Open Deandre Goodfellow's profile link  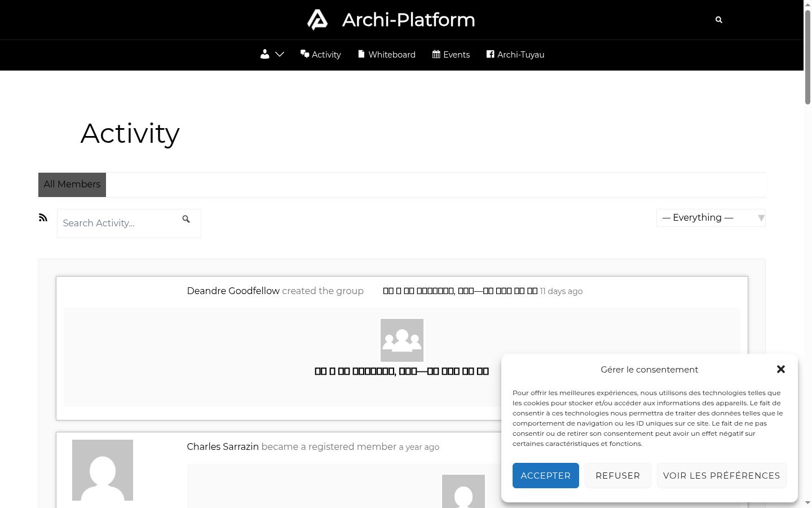(x=233, y=291)
